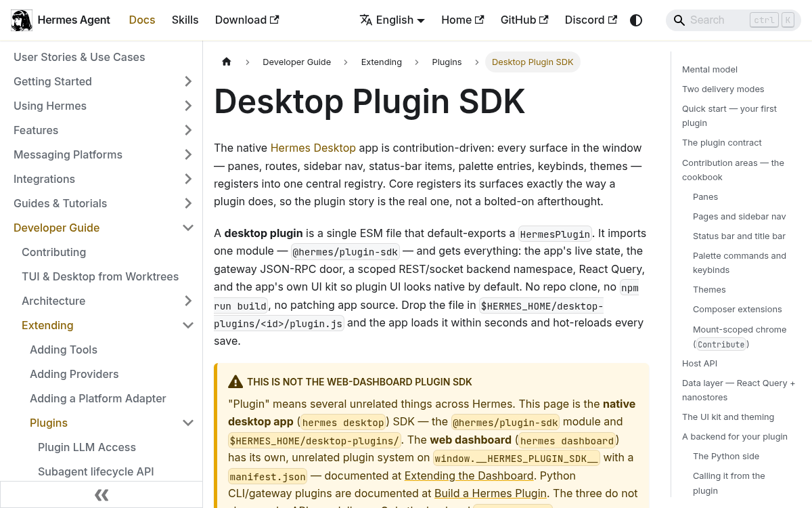
Task: Open Subagent lifecycle API page
Action: [96, 471]
